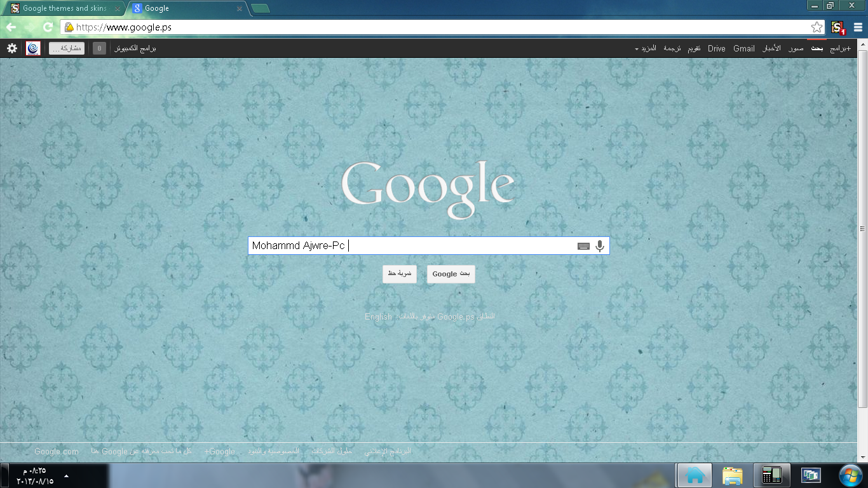868x488 pixels.
Task: Open the file explorer folder in taskbar
Action: [733, 475]
